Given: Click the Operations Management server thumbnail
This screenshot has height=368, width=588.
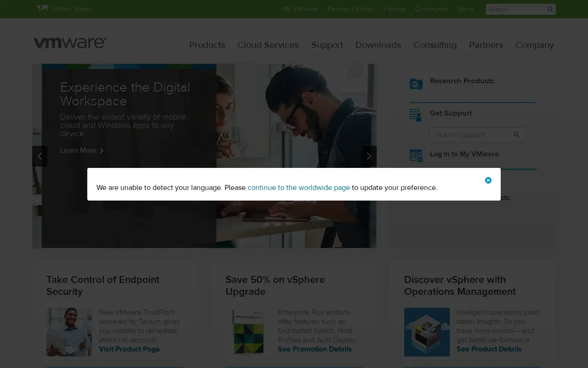Looking at the screenshot, I should point(427,332).
